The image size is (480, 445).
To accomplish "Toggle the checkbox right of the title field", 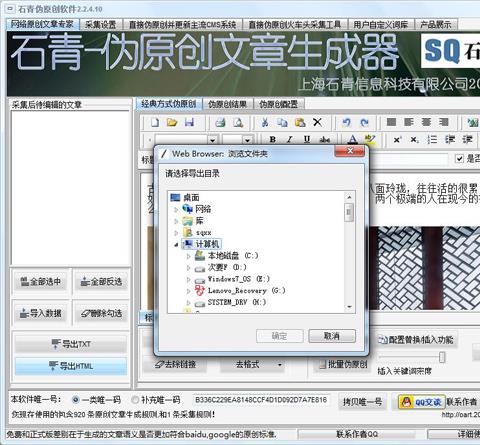I will click(460, 158).
